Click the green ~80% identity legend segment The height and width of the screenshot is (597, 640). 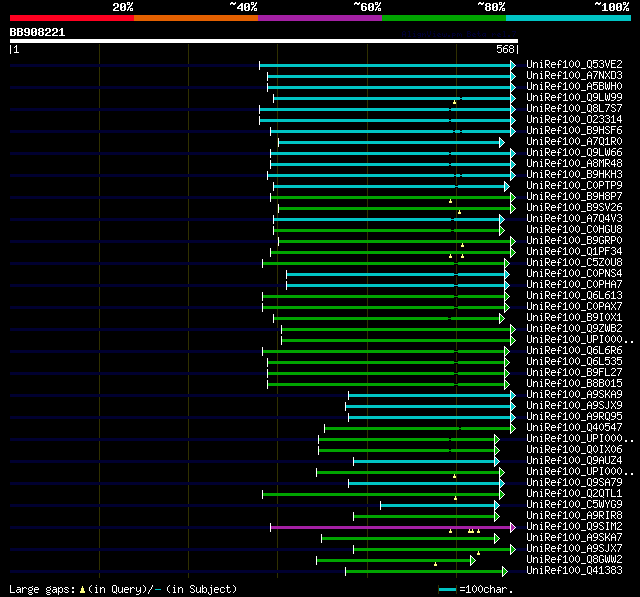[x=444, y=18]
